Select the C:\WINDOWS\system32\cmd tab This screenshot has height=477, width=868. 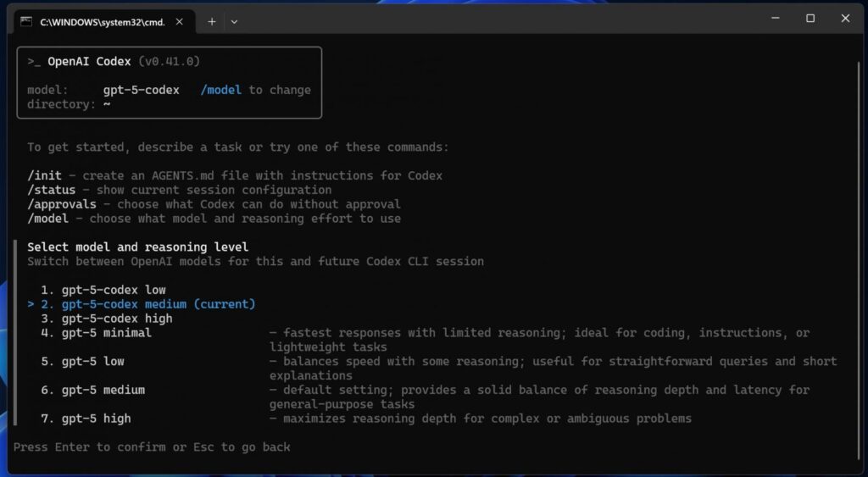coord(102,21)
